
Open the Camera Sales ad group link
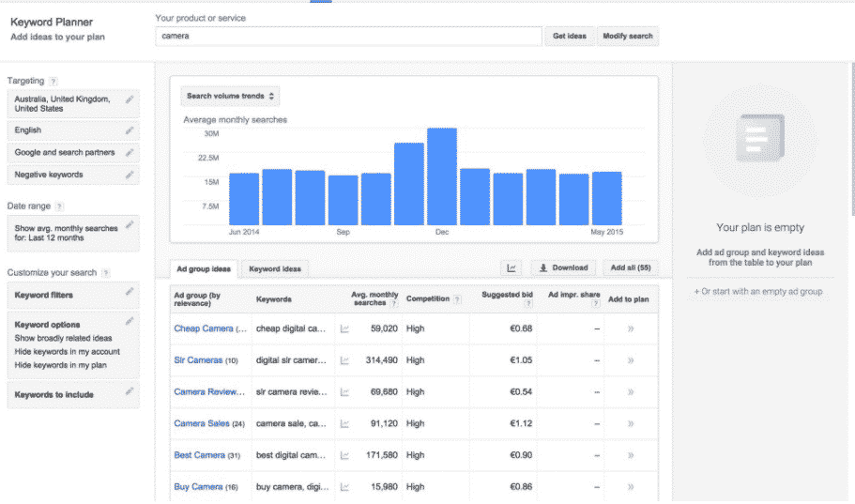[202, 424]
